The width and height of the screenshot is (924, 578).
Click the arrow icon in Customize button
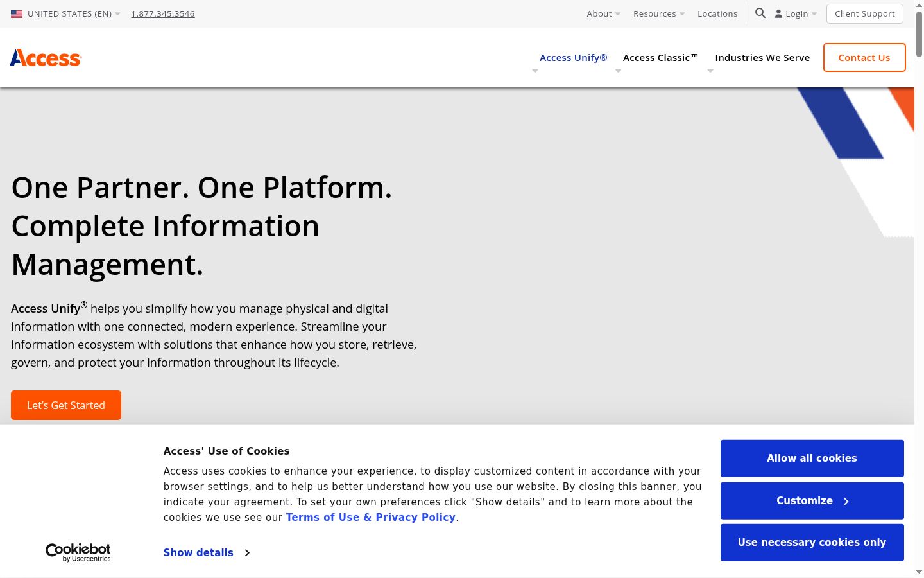pos(846,501)
